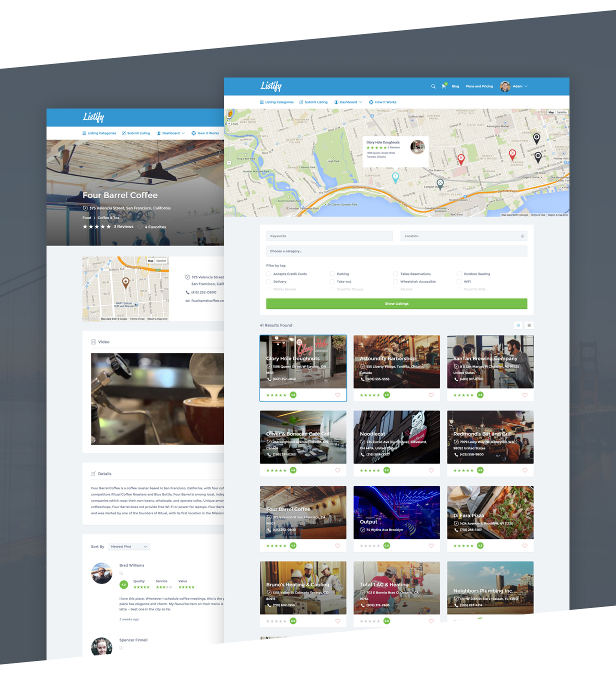This screenshot has width=616, height=675.
Task: Favorite Bruno's Heating & Cooling heart icon
Action: click(337, 621)
